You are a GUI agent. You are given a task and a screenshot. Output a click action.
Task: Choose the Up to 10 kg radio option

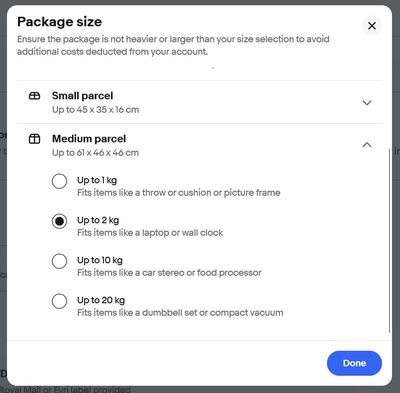click(59, 261)
